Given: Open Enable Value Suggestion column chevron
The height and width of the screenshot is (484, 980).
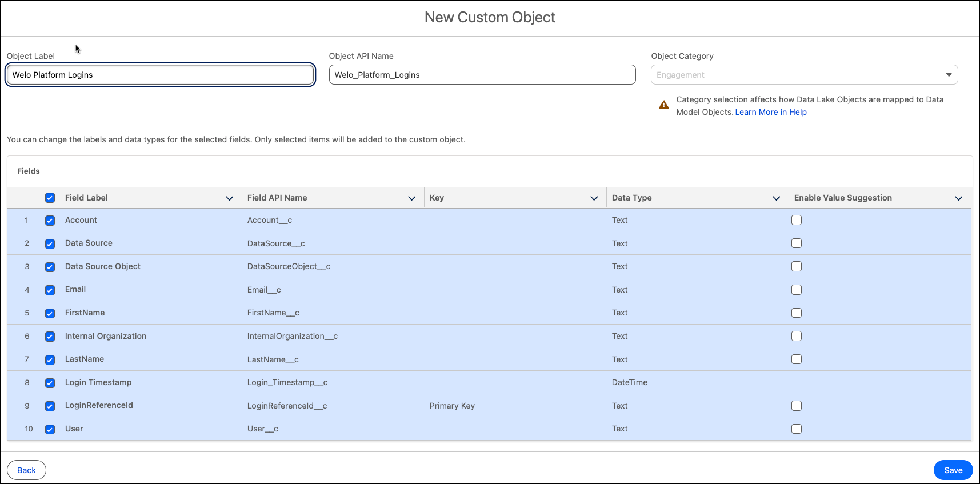Looking at the screenshot, I should 958,198.
